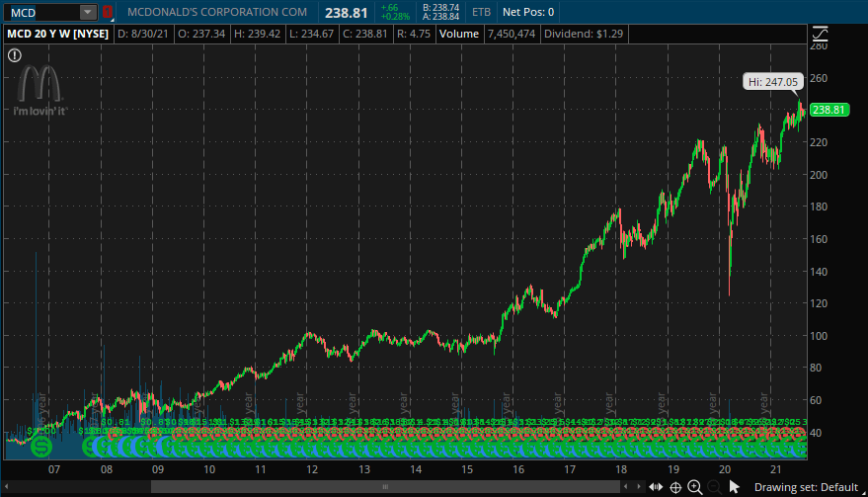Click the zoom out magnifier icon
Screen dimensions: 868x497
[715, 487]
